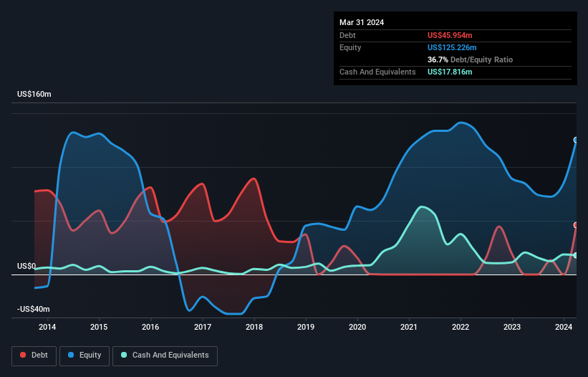Click the 2023 x-axis label
The image size is (588, 377).
pos(512,327)
